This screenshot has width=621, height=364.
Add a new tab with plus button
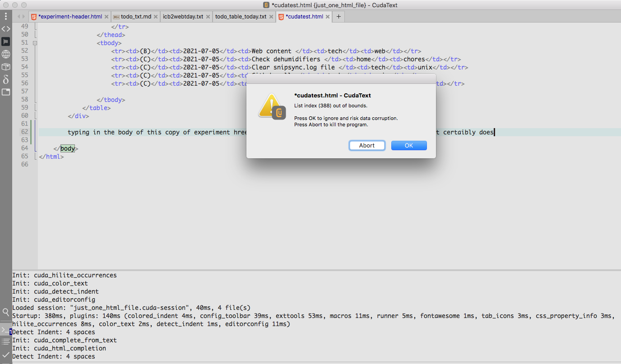coord(338,17)
